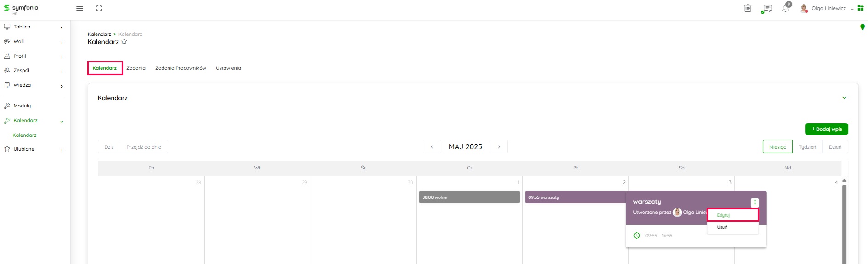Mark Kalendarz page as favorite with the star
868x264 pixels.
(124, 41)
